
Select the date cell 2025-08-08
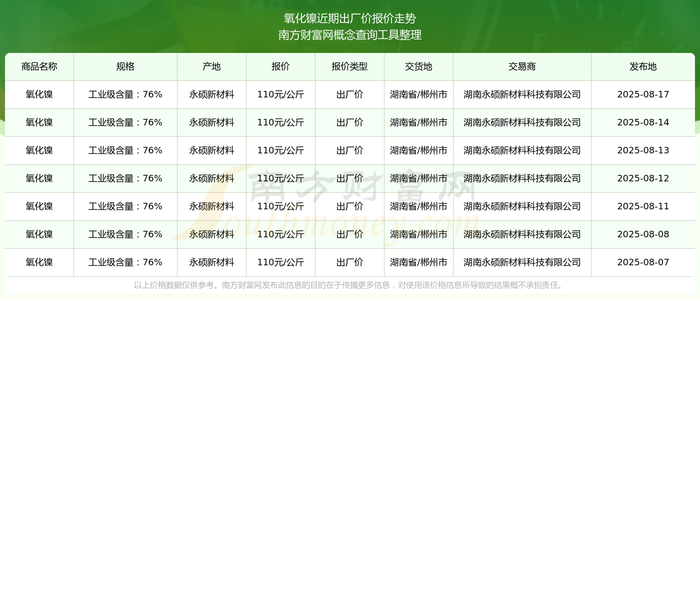point(643,234)
